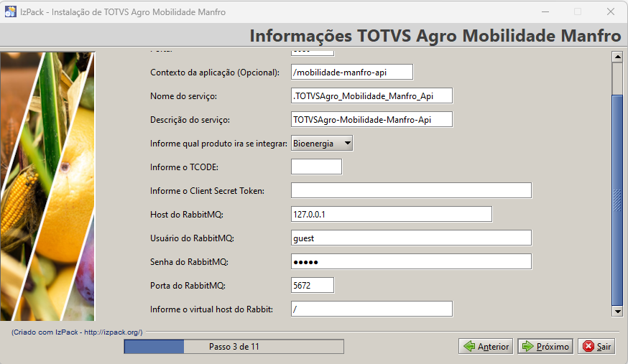
Task: Focus the Usuário do RabbitMQ field
Action: [x=411, y=238]
